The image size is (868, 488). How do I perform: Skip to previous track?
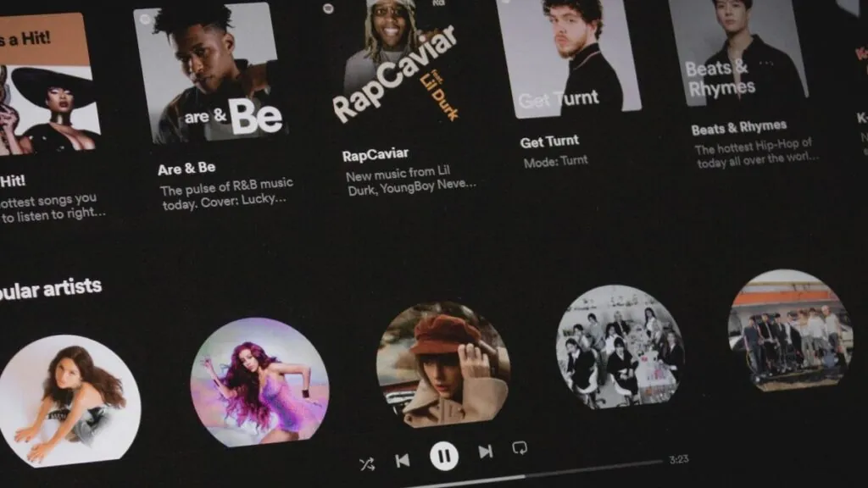click(403, 460)
